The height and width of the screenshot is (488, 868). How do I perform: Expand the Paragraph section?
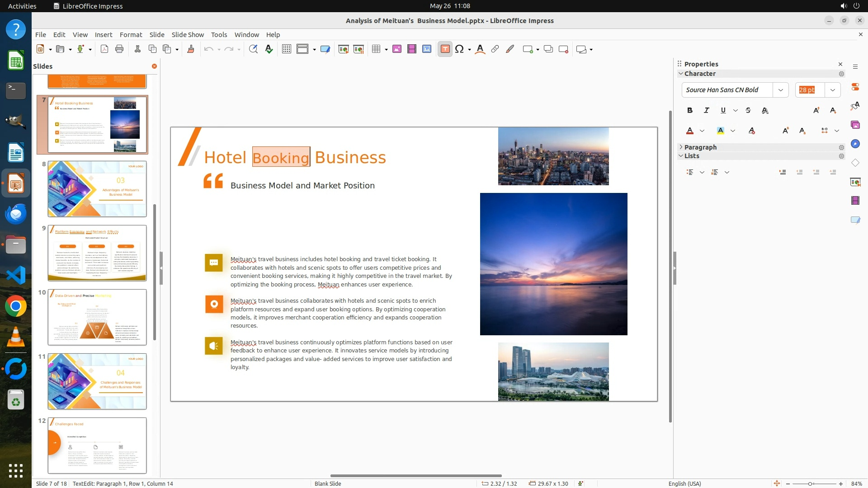pyautogui.click(x=700, y=147)
